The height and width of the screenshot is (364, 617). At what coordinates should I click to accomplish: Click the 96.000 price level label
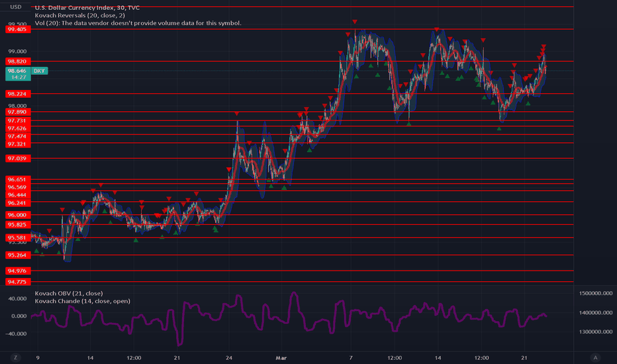[18, 215]
